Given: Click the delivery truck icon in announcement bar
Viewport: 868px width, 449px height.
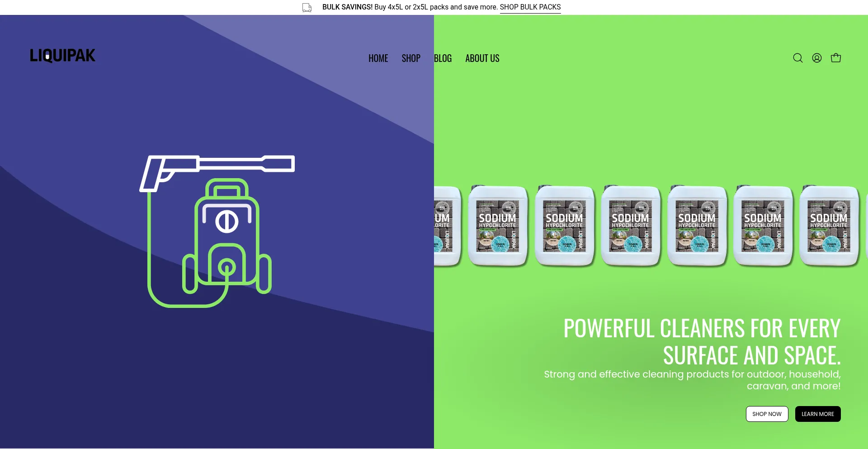Looking at the screenshot, I should (307, 7).
